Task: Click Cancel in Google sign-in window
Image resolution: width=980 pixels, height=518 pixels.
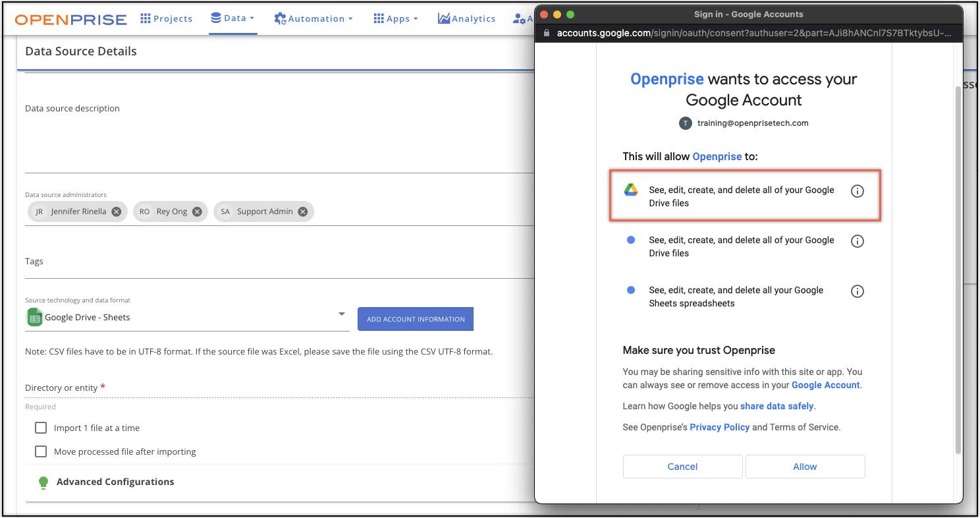Action: click(x=682, y=467)
